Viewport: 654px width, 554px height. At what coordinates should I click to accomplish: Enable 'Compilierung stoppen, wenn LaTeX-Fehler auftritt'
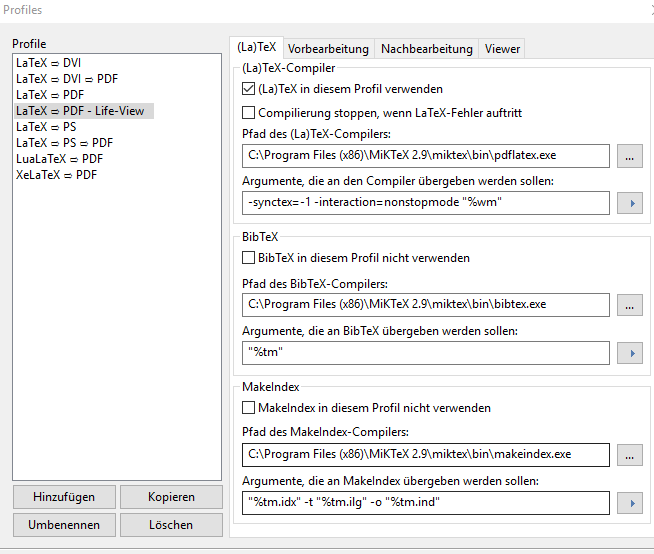(249, 113)
